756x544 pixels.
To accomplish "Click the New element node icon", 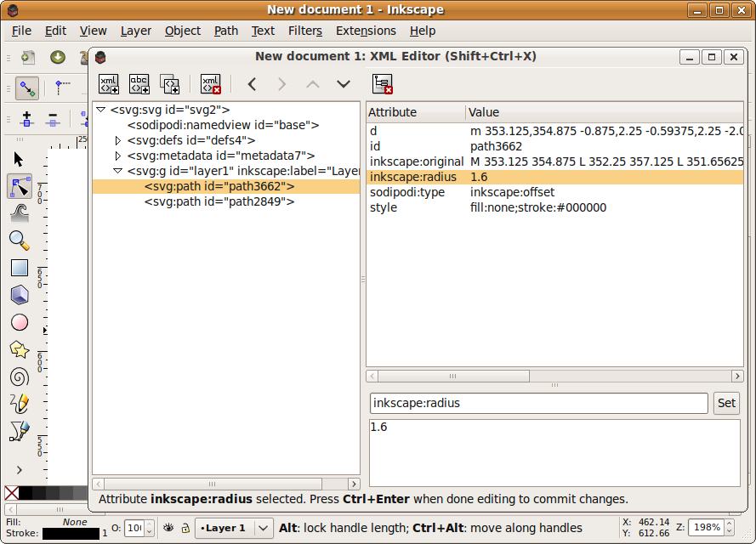I will [109, 84].
